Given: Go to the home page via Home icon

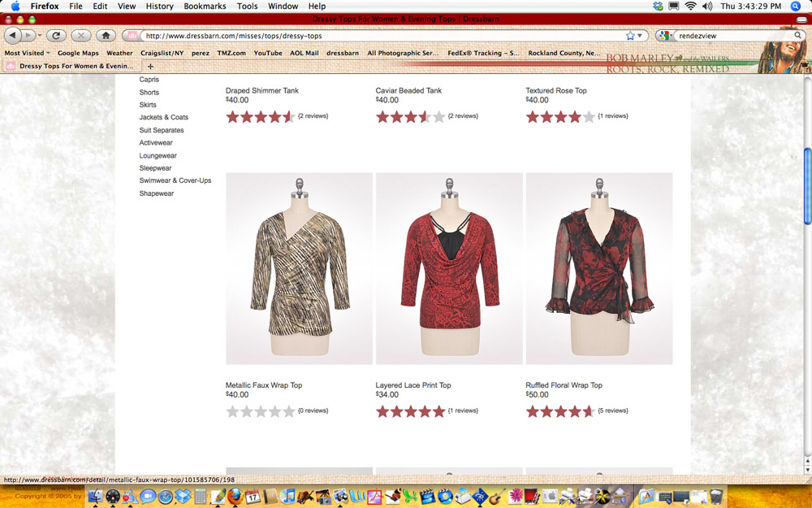Looking at the screenshot, I should (106, 35).
